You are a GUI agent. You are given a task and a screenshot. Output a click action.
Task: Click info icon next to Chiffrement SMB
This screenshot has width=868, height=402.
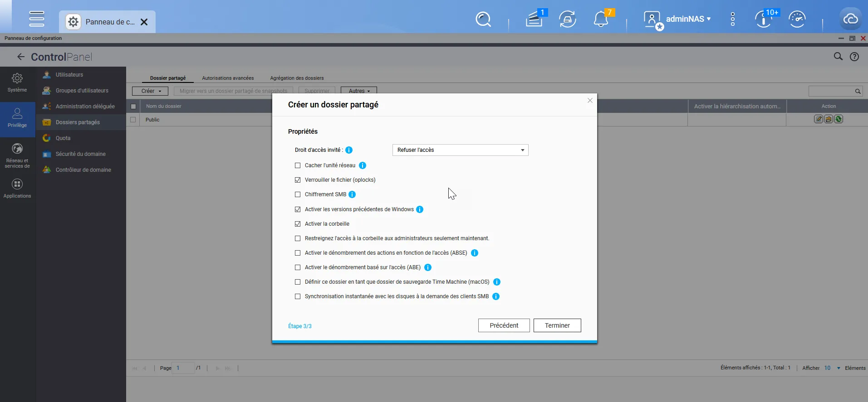click(x=352, y=194)
